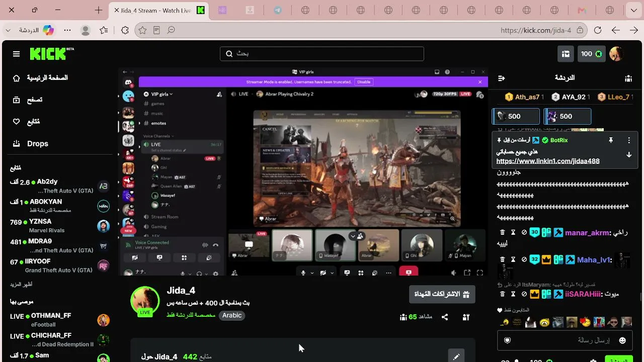Open recommended channel OTHMAN_FF
644x362 pixels.
(x=60, y=320)
